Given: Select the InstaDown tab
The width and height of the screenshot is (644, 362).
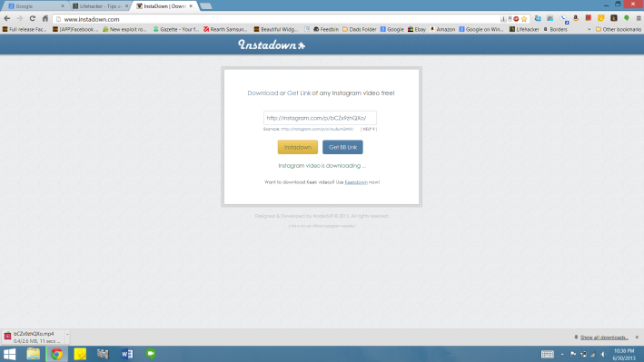Looking at the screenshot, I should coord(164,6).
